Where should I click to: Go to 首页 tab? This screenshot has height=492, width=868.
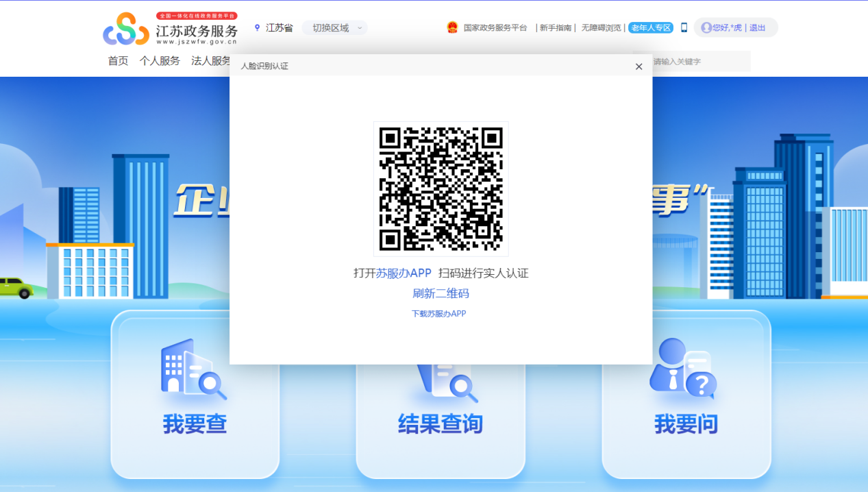click(x=118, y=61)
